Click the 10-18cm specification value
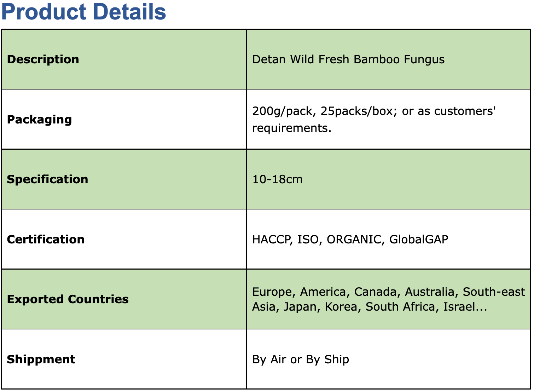 277,179
